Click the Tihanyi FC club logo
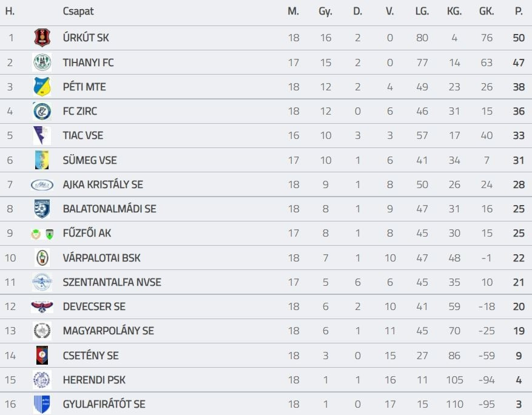Viewport: 532px width, 415px height. [42, 62]
